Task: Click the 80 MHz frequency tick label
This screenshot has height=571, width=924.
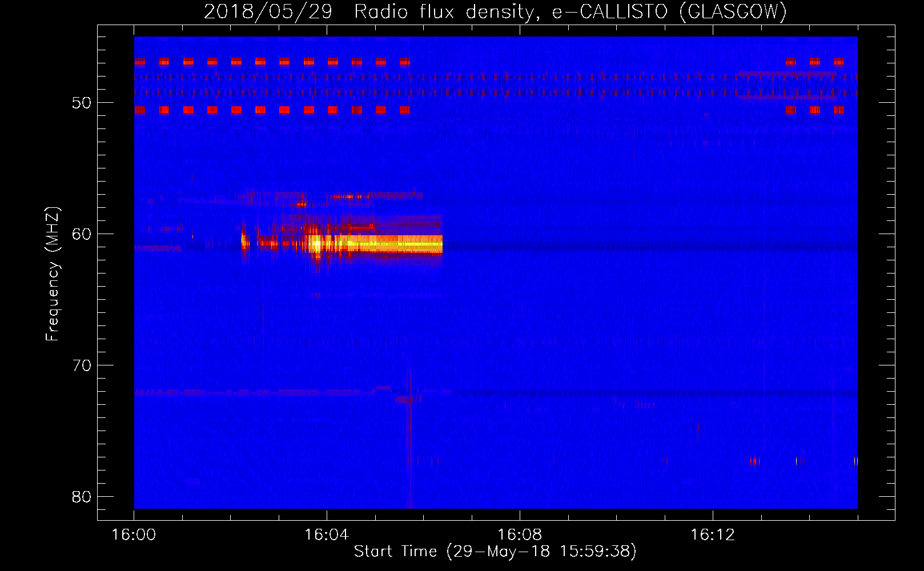Action: click(x=82, y=497)
